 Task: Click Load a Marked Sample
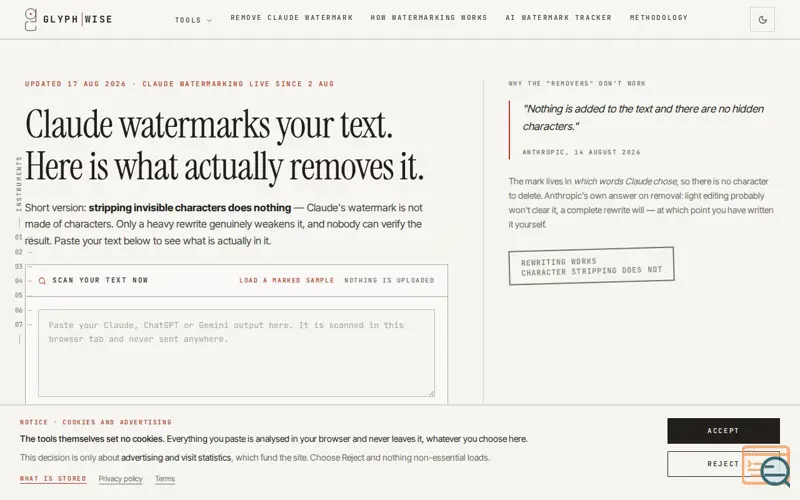pyautogui.click(x=286, y=280)
